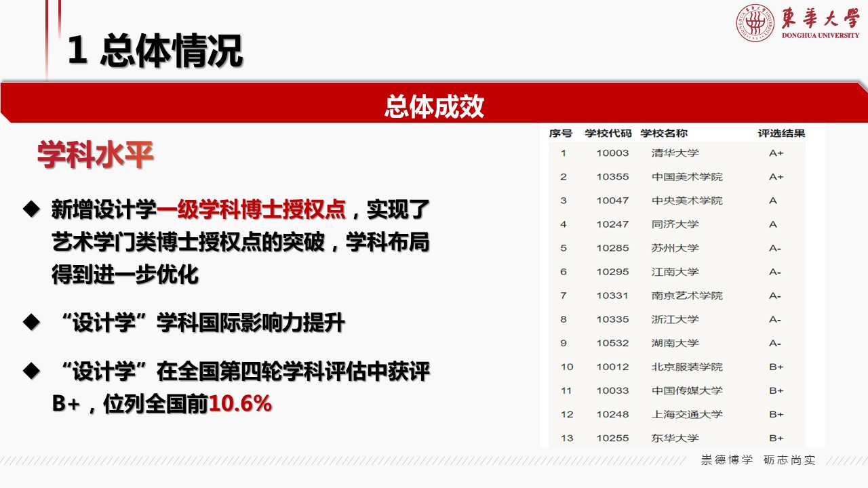Select the 学科水平 subheading
Viewport: 868px width, 488px height.
tap(96, 155)
